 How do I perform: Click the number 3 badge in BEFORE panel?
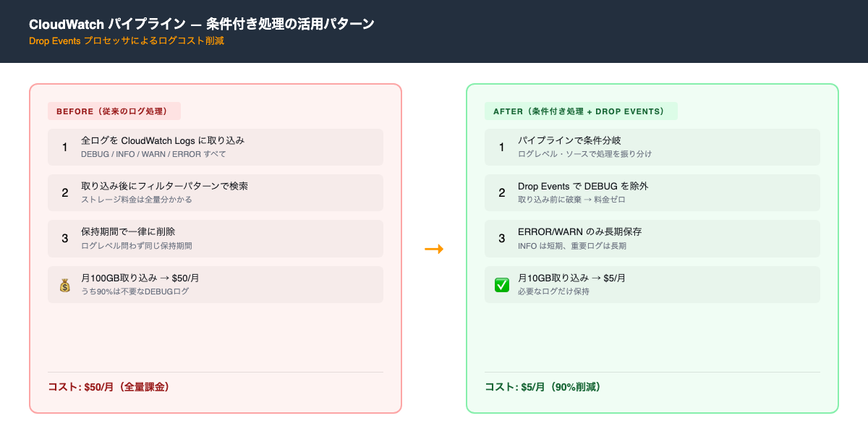click(x=64, y=239)
